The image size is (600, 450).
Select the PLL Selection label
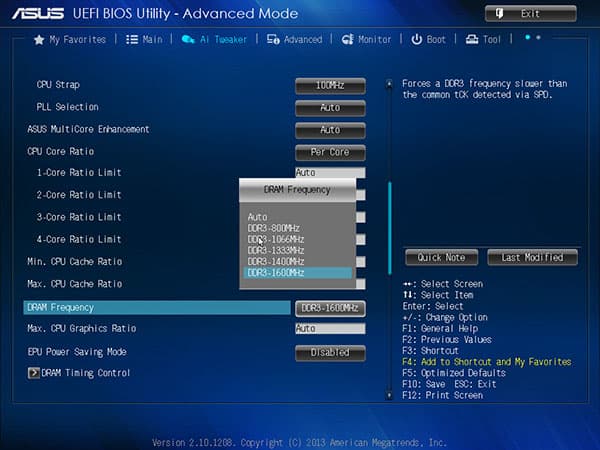tap(67, 107)
